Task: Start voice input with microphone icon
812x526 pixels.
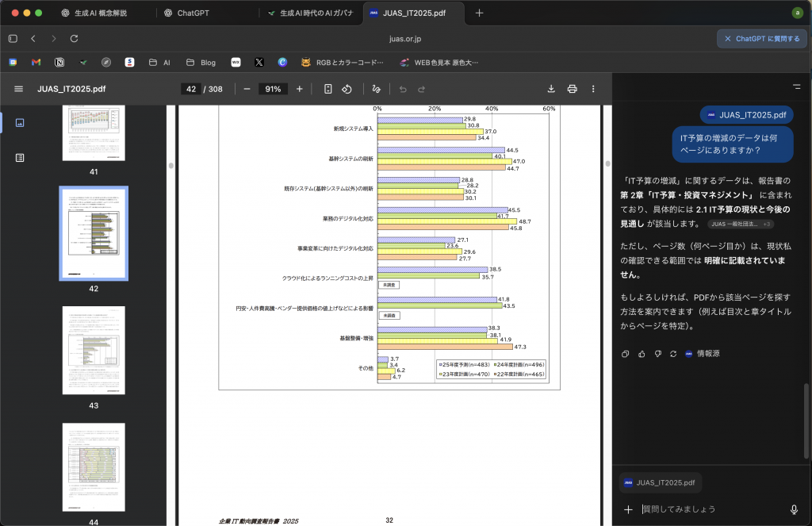Action: pyautogui.click(x=794, y=509)
